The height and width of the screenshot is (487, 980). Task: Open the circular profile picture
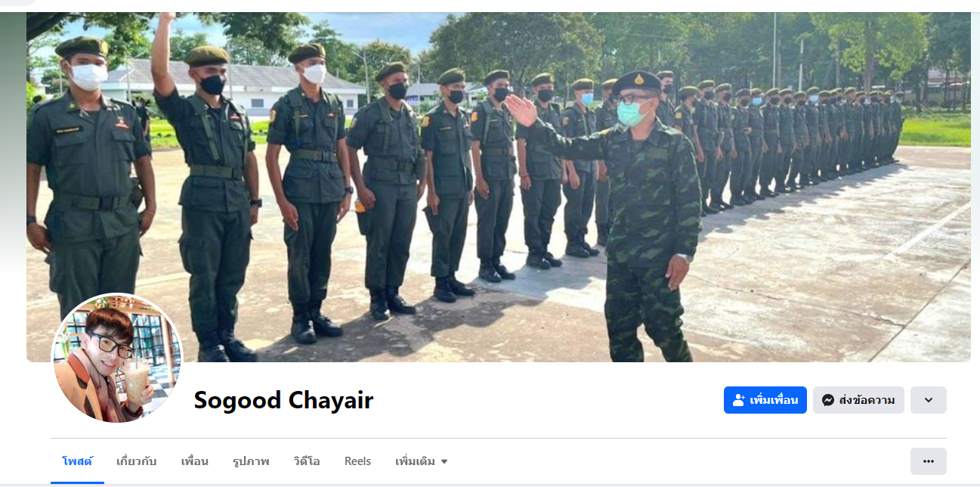117,358
